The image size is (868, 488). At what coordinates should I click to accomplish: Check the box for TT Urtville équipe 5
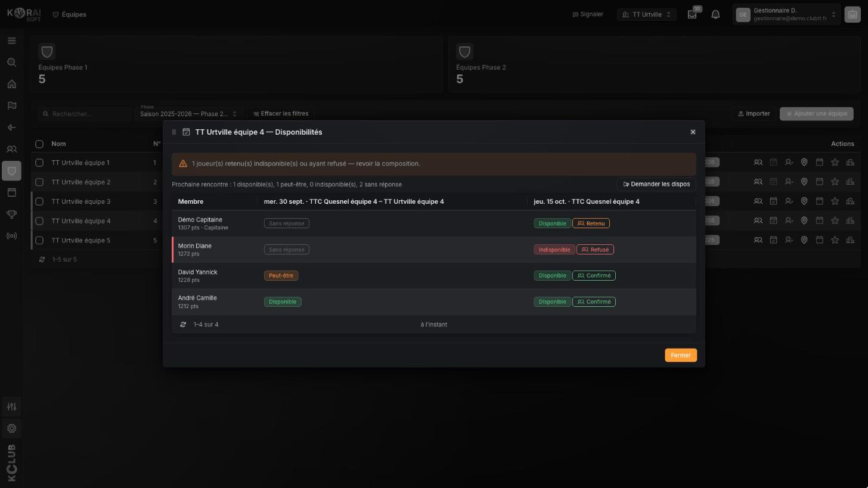click(x=39, y=240)
